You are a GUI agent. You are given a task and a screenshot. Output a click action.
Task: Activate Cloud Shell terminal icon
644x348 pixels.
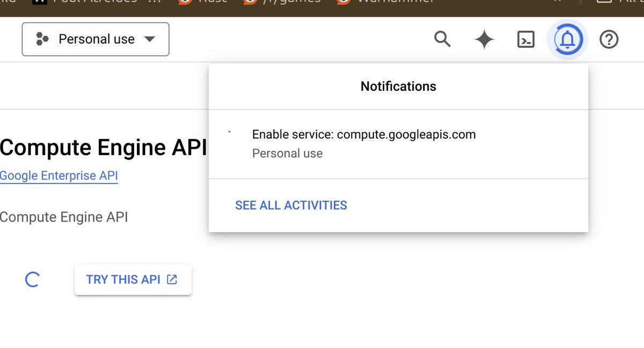pyautogui.click(x=525, y=39)
